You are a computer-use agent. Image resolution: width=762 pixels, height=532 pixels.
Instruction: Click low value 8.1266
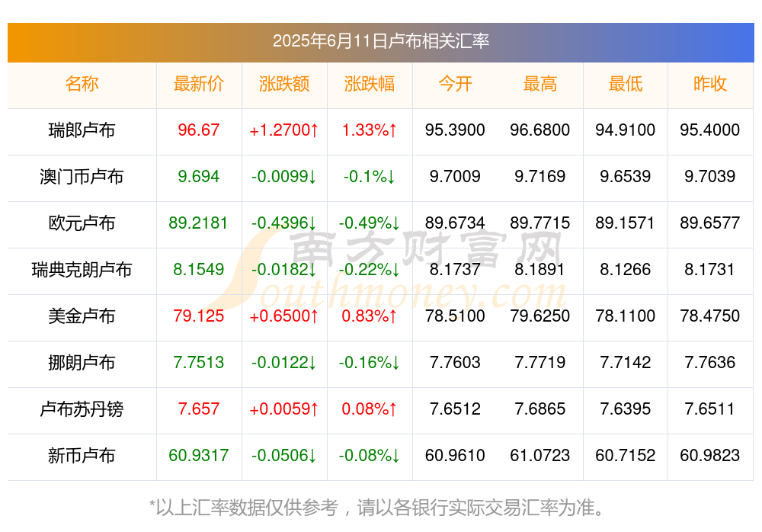[626, 269]
